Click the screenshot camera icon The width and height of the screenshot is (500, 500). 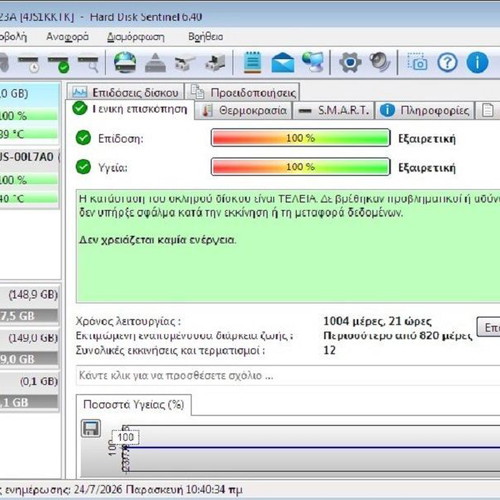pos(417,62)
